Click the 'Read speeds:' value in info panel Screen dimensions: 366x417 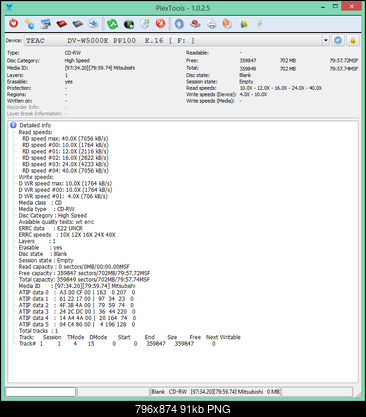tap(281, 88)
